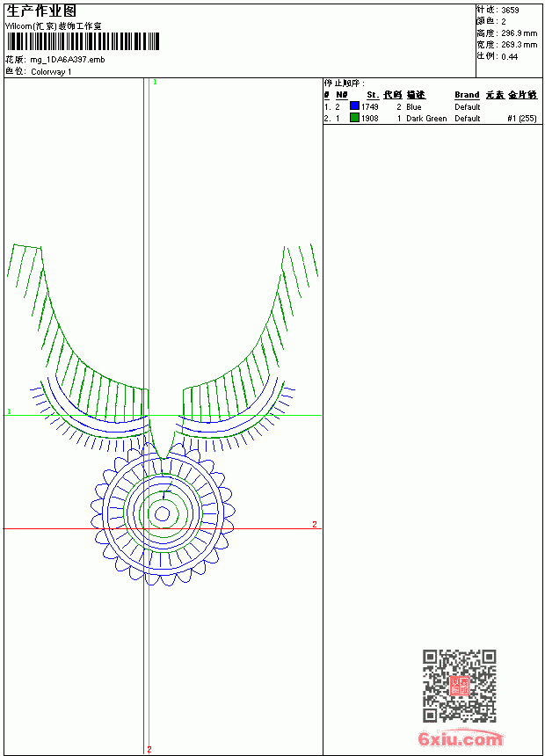Click the height value 296.9 mm
Screen dimensions: 545x756
[x=520, y=33]
